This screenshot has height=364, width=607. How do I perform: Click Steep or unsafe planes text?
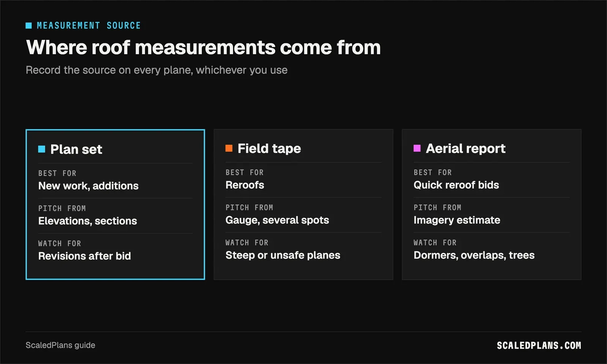283,255
